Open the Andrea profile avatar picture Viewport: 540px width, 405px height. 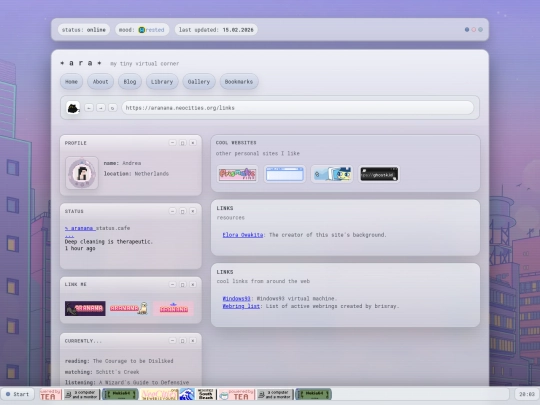click(x=82, y=173)
